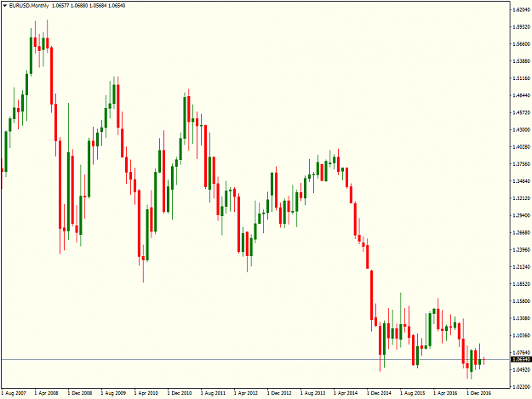Click the 1.07640 price axis label
The width and height of the screenshot is (532, 399).
522,352
